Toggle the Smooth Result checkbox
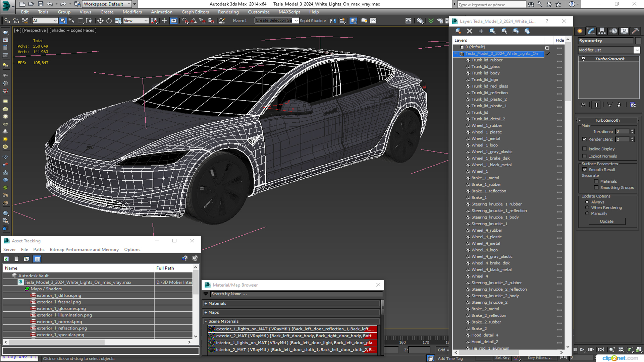Screen dimensions: 644x362 [x=585, y=170]
